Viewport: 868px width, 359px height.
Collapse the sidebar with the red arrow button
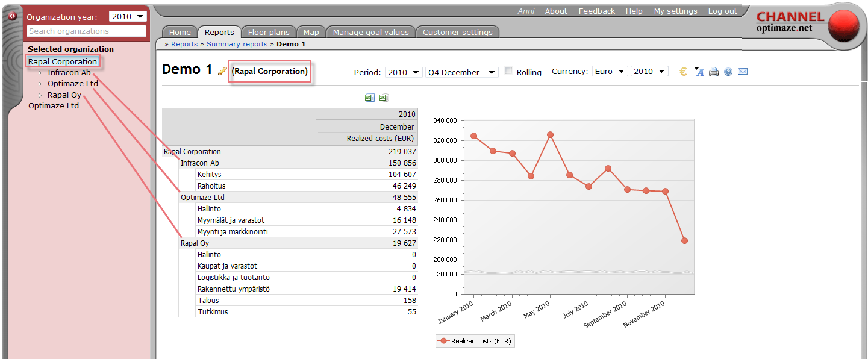point(12,16)
